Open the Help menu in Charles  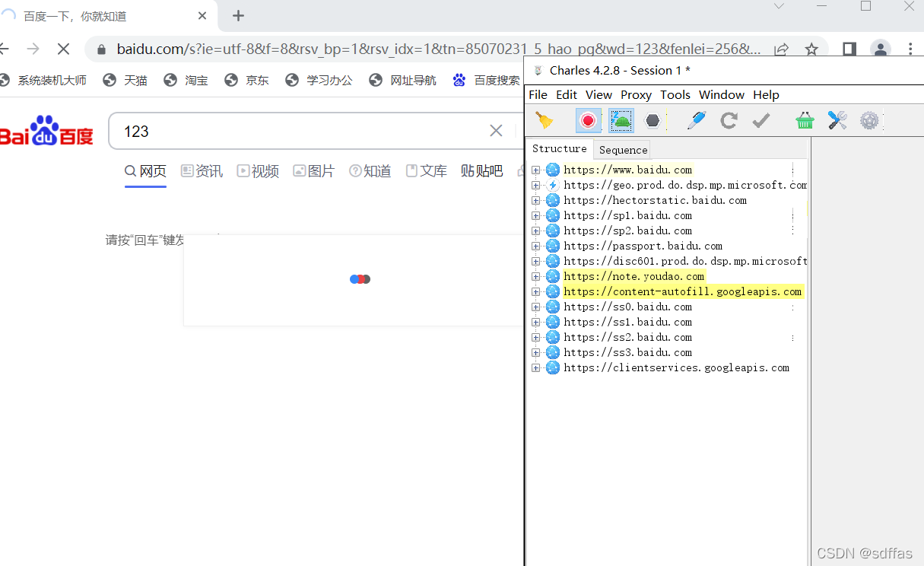766,95
